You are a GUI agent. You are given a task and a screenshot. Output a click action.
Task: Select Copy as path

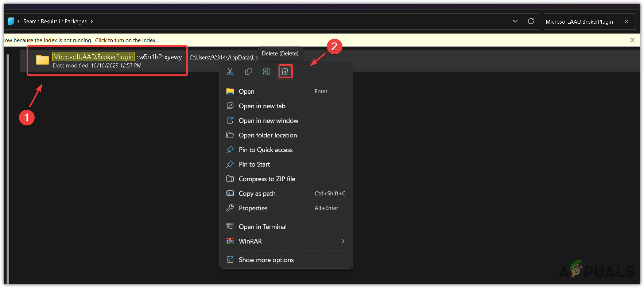click(x=286, y=194)
